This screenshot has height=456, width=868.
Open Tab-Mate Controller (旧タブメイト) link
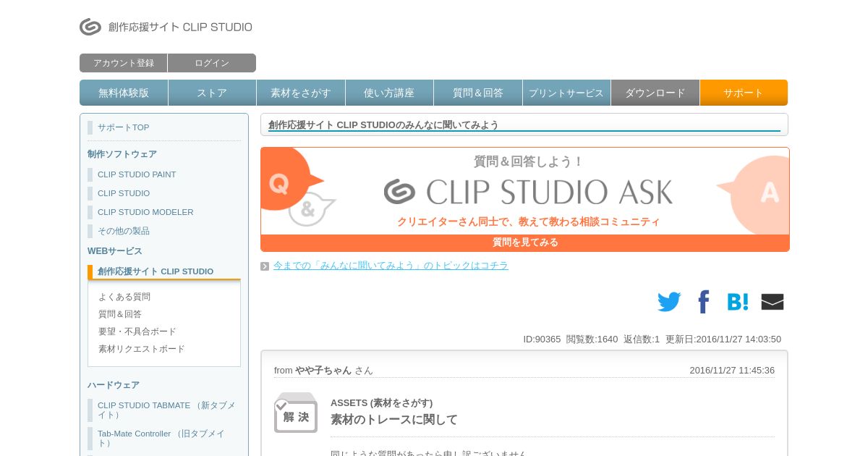coord(161,438)
